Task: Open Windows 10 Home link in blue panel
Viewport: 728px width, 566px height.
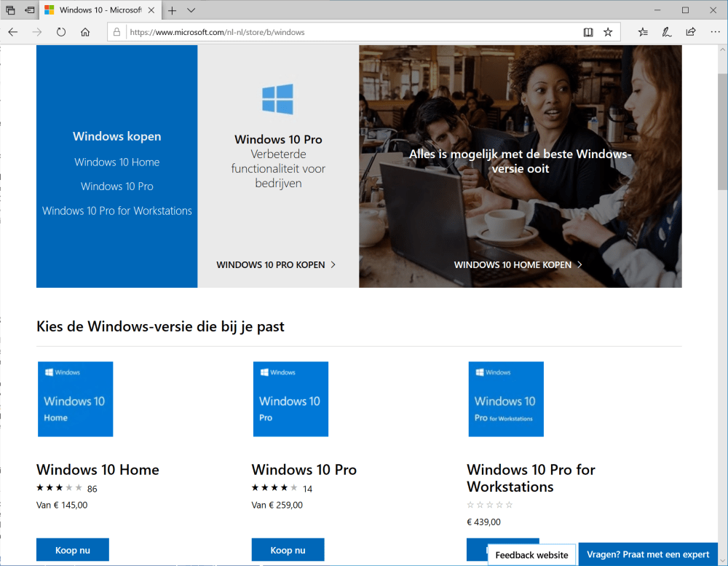Action: [x=117, y=162]
